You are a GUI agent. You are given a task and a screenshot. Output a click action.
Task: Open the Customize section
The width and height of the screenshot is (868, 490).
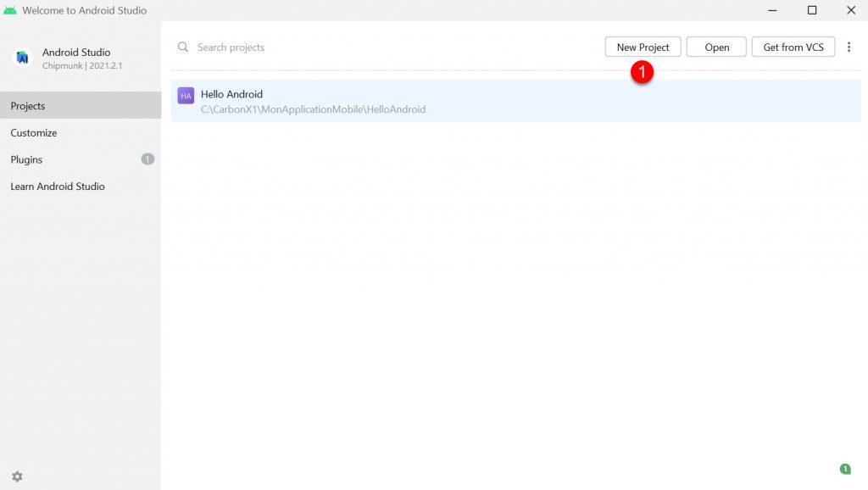pos(81,133)
